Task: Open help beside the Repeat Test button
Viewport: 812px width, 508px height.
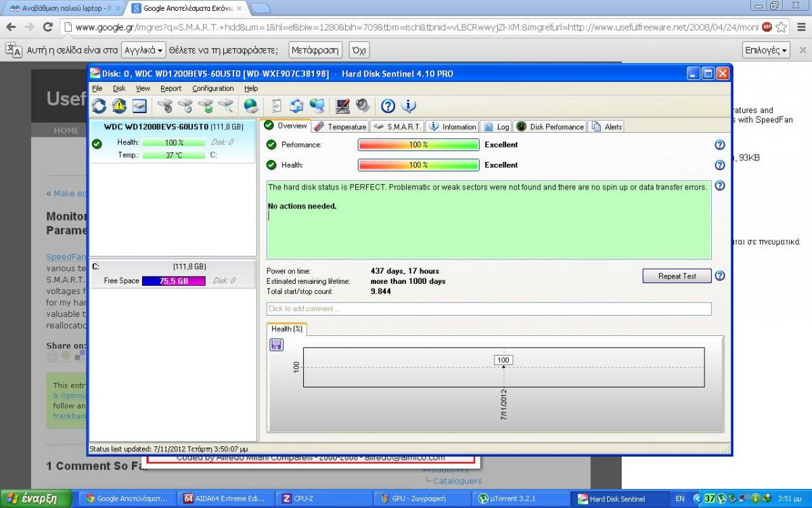Action: click(720, 276)
